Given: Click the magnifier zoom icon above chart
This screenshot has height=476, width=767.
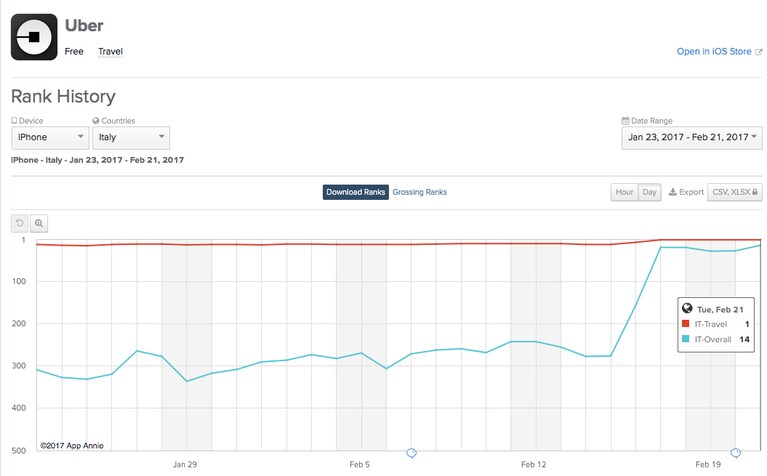Looking at the screenshot, I should 39,224.
